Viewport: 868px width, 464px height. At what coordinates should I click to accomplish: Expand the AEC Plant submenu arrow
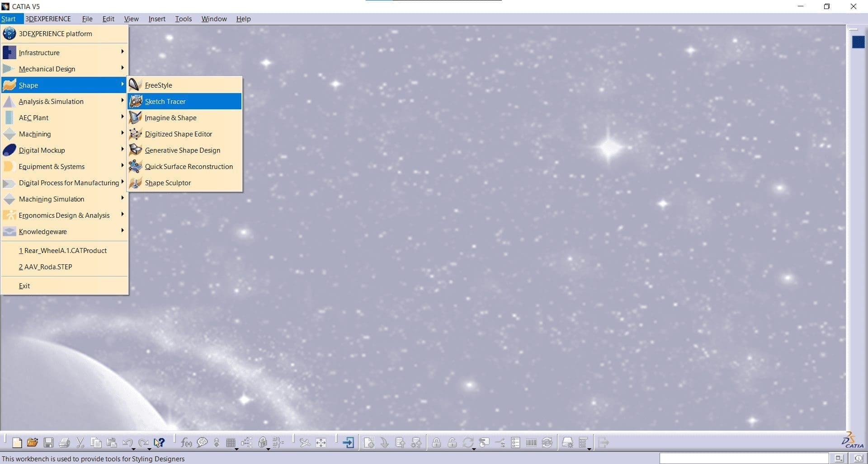[123, 117]
